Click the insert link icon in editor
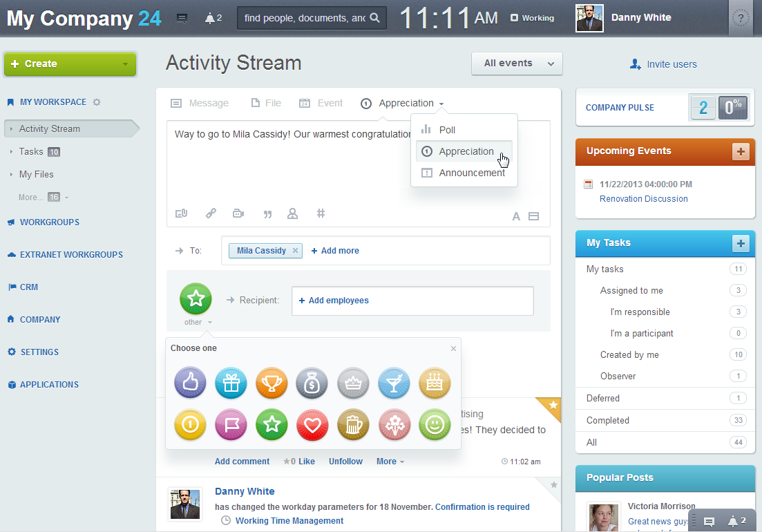The image size is (762, 532). [211, 214]
